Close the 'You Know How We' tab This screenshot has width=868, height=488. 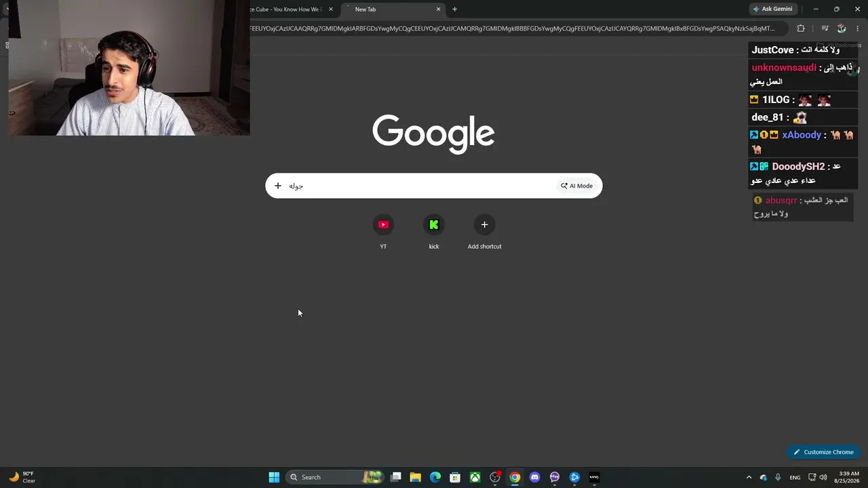331,9
